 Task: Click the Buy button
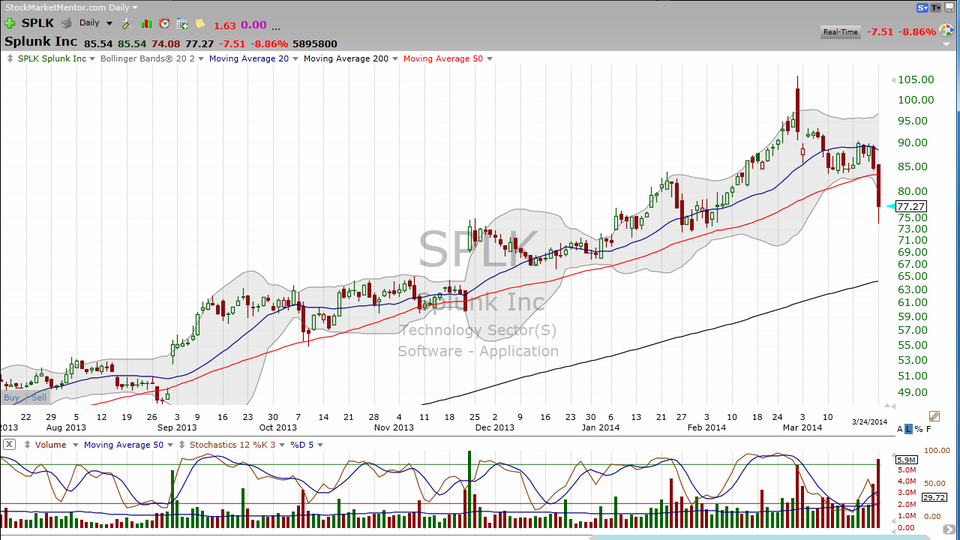click(12, 397)
